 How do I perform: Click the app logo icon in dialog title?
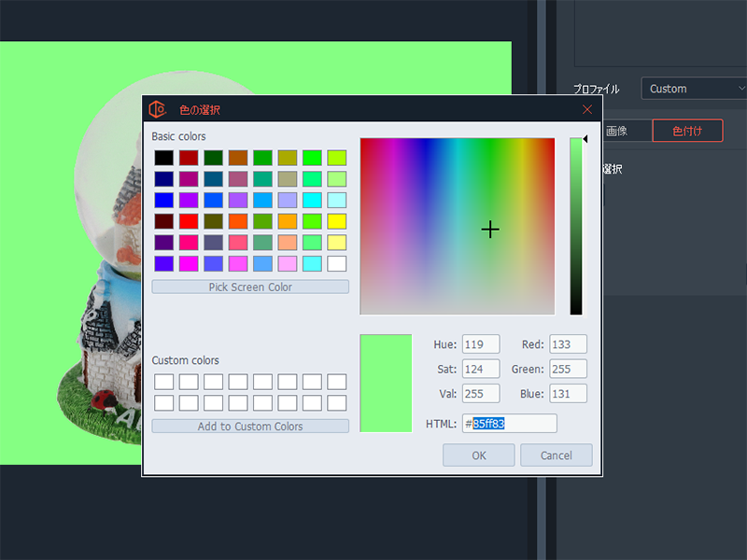pyautogui.click(x=158, y=109)
